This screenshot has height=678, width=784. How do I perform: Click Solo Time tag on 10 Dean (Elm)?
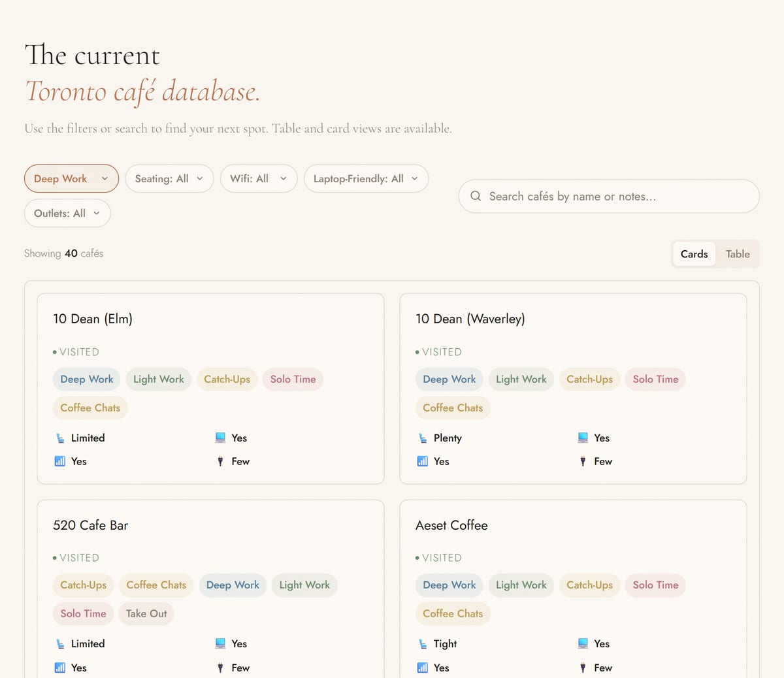(293, 379)
